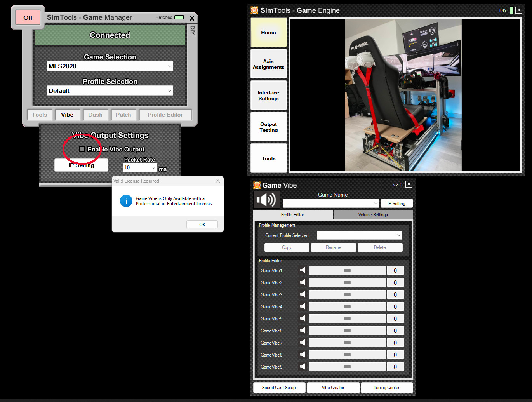Image resolution: width=532 pixels, height=402 pixels.
Task: Open the Current Profile Selected dropdown
Action: pyautogui.click(x=360, y=235)
